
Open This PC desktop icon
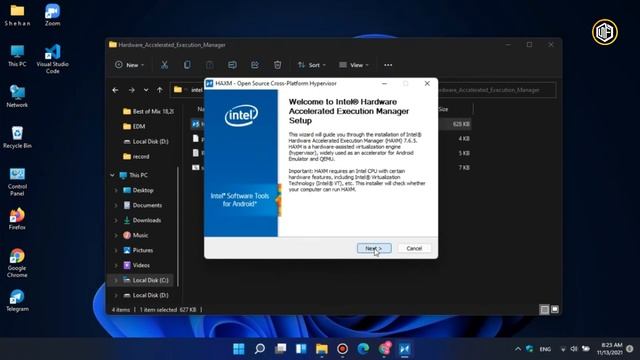point(17,56)
